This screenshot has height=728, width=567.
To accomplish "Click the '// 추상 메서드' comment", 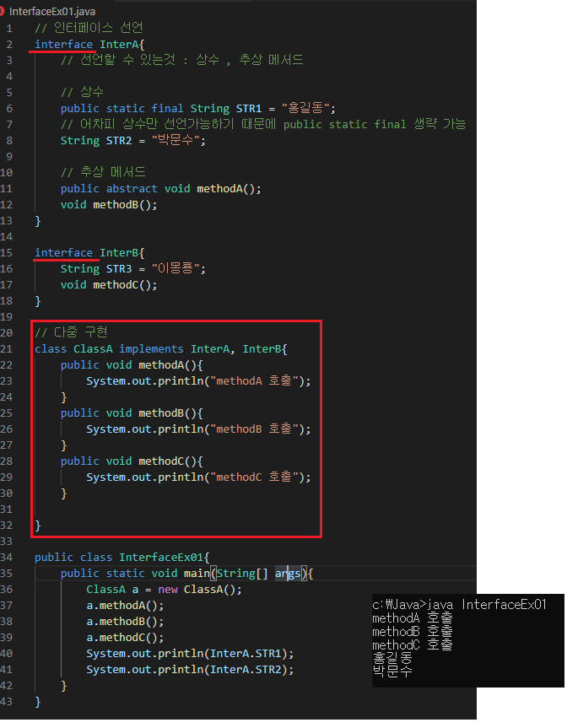I will click(103, 172).
